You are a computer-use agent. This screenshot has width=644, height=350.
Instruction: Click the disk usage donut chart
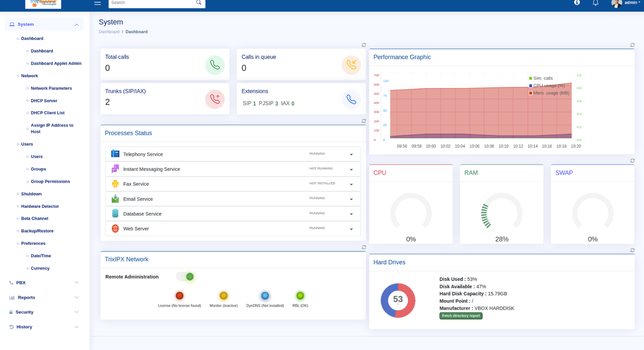click(x=398, y=300)
